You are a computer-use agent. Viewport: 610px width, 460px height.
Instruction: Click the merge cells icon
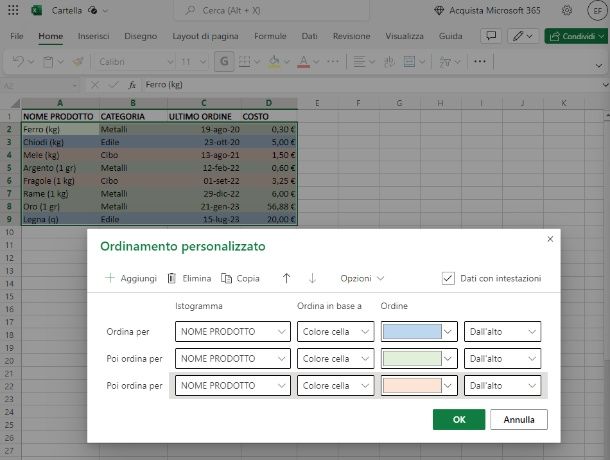click(409, 61)
